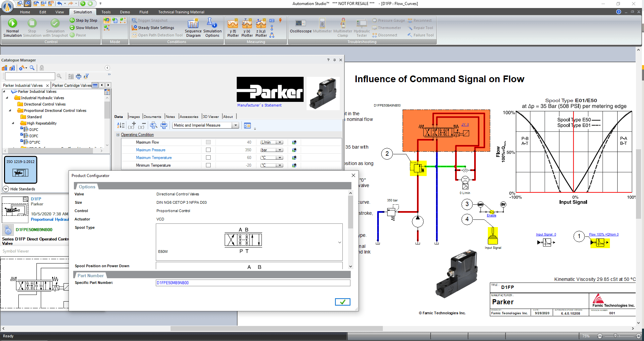
Task: Tick the Maximum Pressure checkbox
Action: pos(208,150)
